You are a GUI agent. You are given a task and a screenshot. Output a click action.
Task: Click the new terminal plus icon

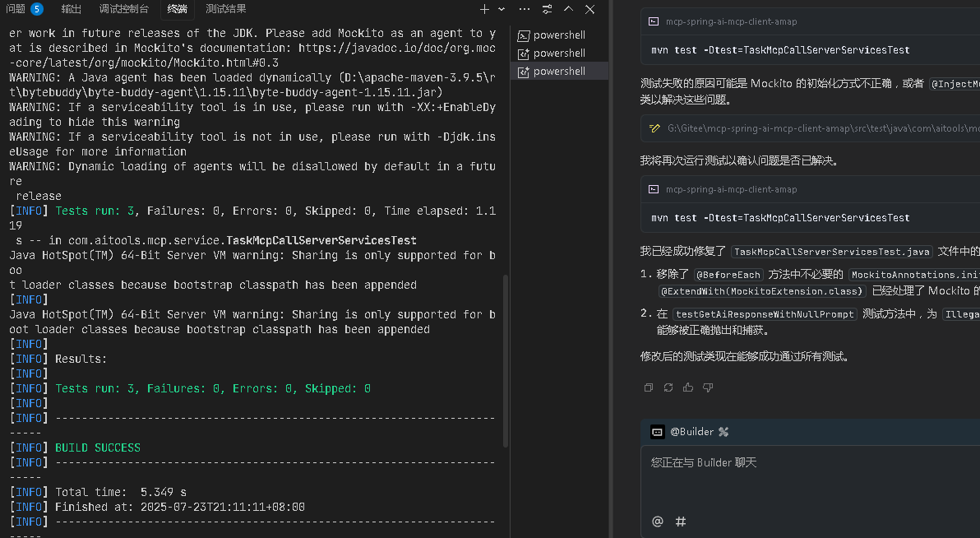484,9
